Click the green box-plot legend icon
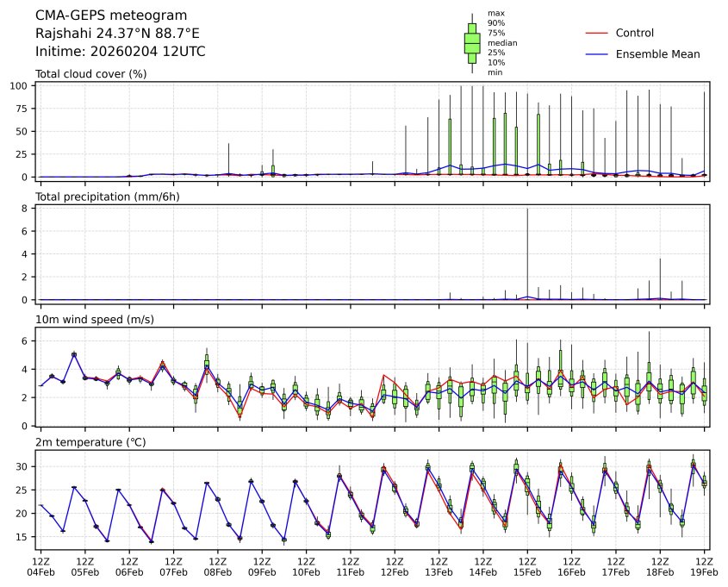 click(x=472, y=42)
